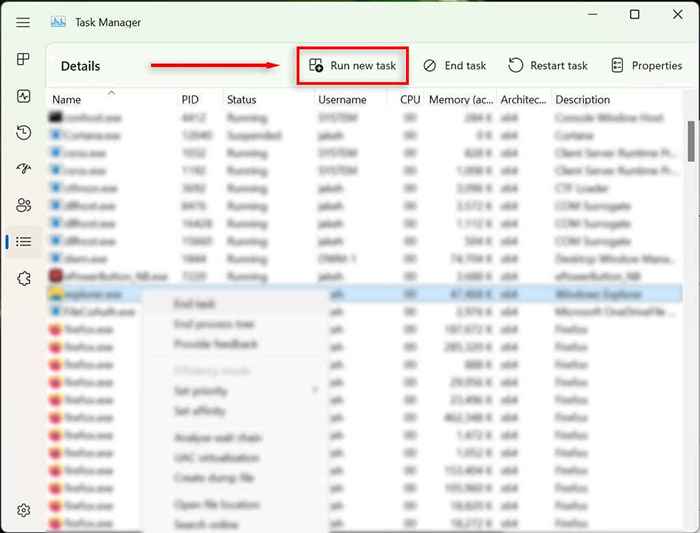Viewport: 700px width, 533px height.
Task: Open Properties from the toolbar
Action: (646, 66)
